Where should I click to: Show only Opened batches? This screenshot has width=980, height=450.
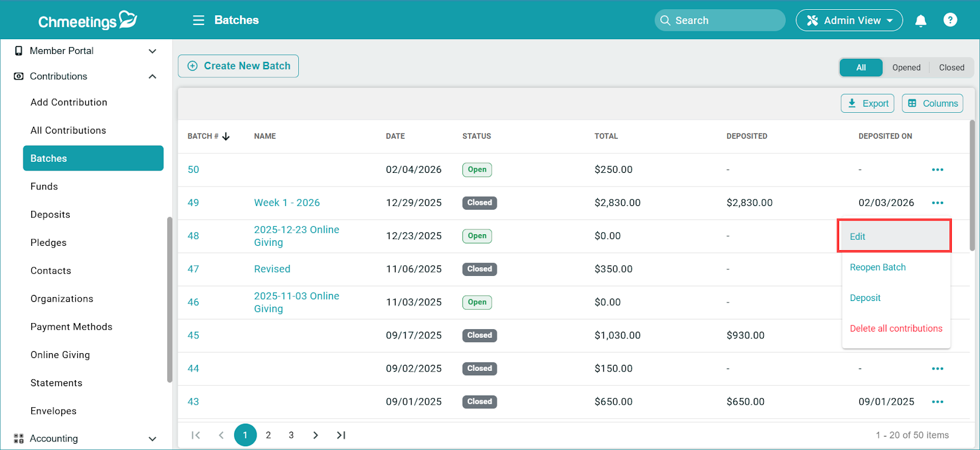pyautogui.click(x=906, y=67)
